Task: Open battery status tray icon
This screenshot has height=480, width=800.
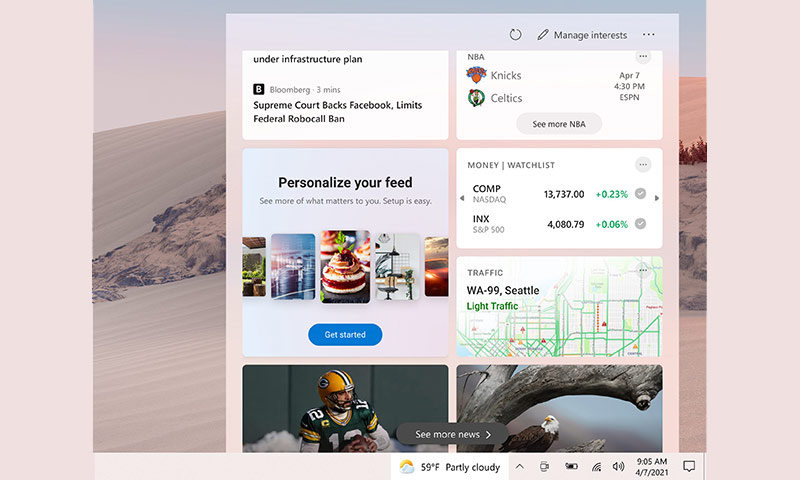Action: point(571,466)
